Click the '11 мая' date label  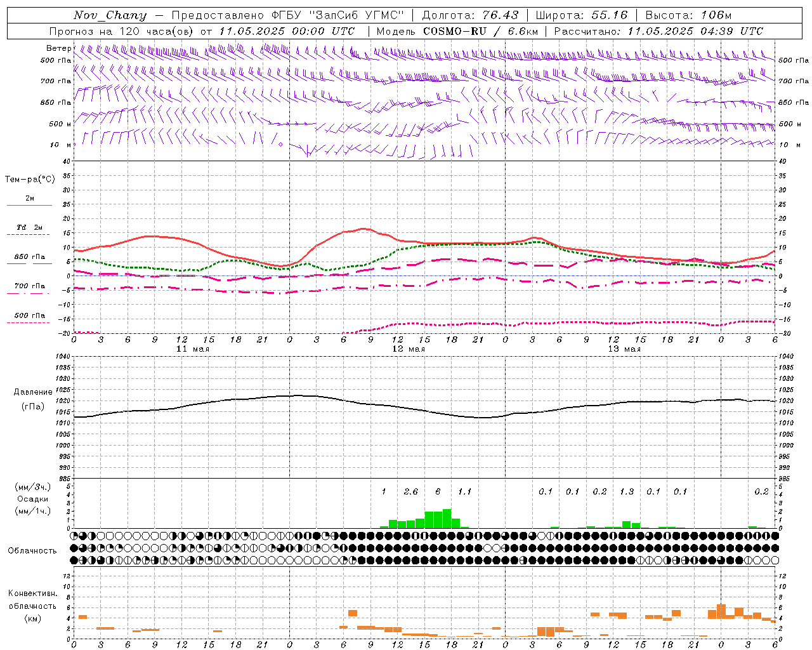tap(193, 349)
